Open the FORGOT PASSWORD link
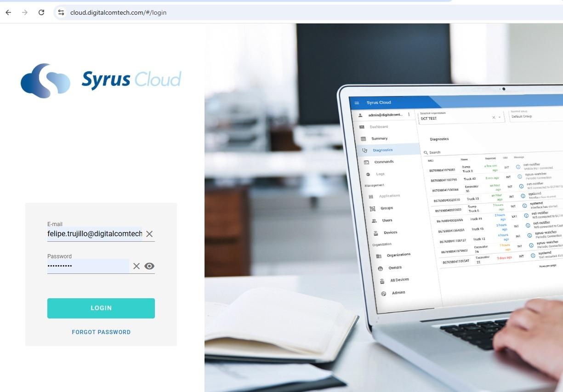The height and width of the screenshot is (392, 563). (101, 332)
